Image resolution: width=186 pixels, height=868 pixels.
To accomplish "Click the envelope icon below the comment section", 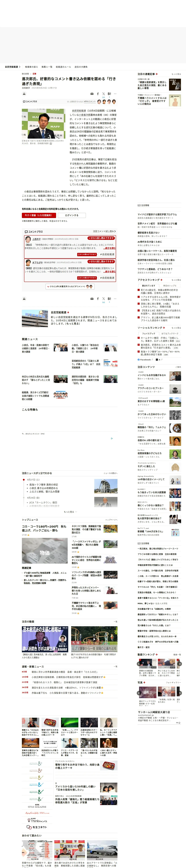I will (92, 299).
